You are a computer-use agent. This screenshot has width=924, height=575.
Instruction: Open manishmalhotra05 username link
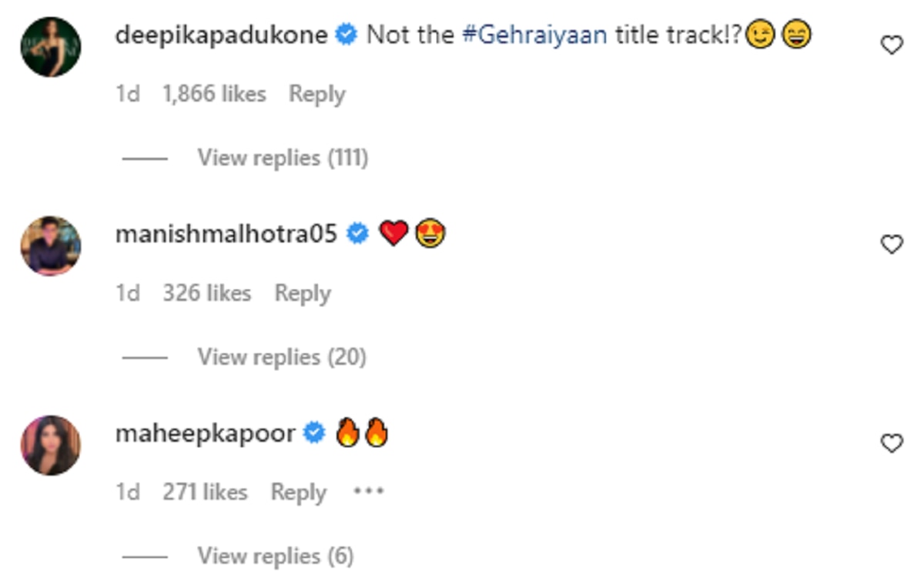coord(226,234)
